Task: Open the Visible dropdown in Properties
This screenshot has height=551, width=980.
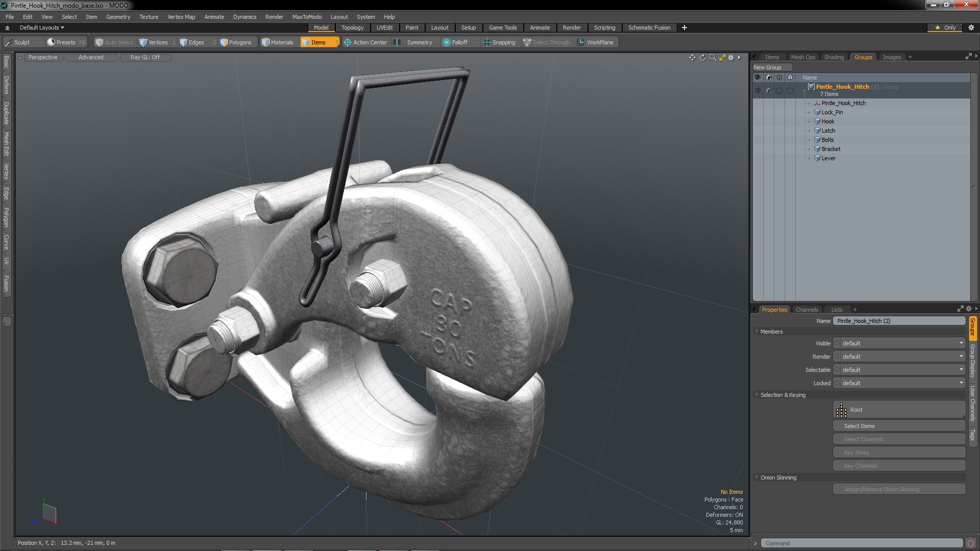Action: point(900,343)
